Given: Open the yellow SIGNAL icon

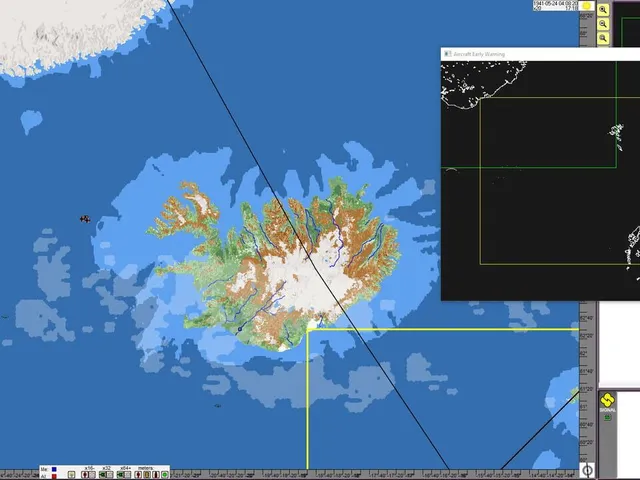Looking at the screenshot, I should pos(607,402).
